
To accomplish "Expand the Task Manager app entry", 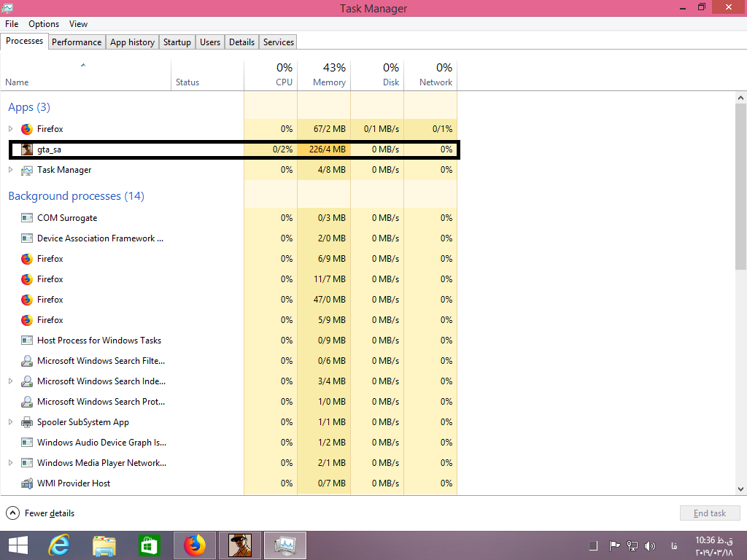I will (10, 170).
